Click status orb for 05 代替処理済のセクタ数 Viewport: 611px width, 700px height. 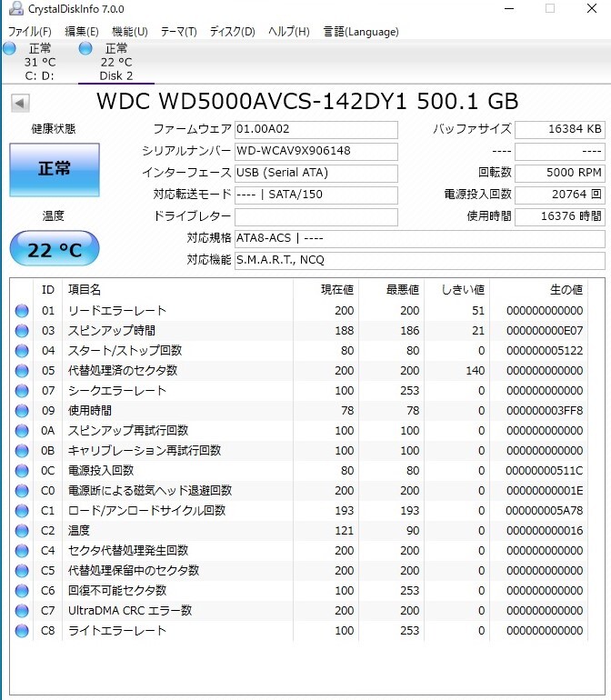(x=22, y=371)
